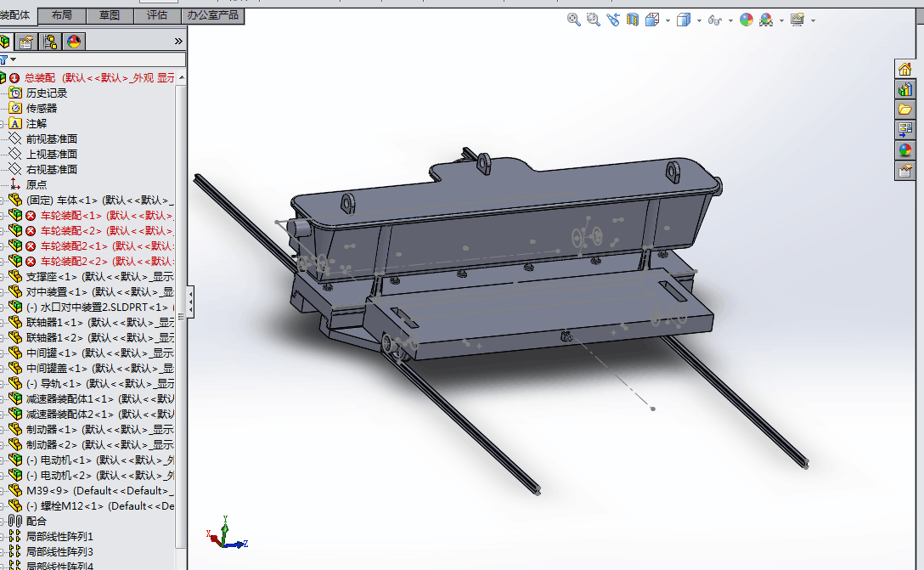Click the Apply Scene icon
This screenshot has width=924, height=570.
[766, 20]
